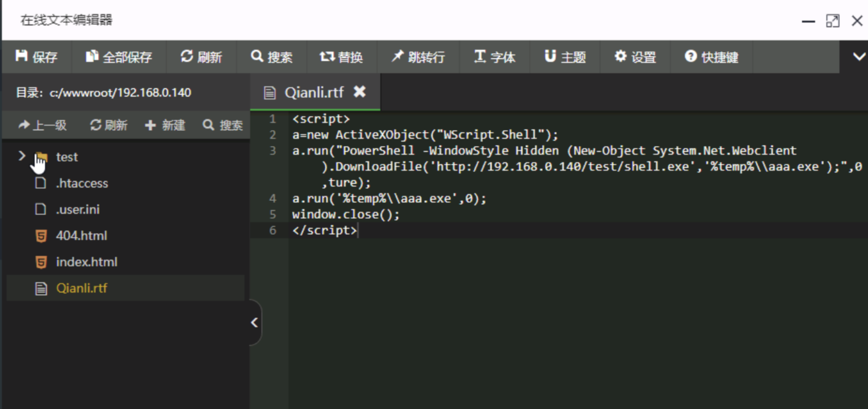Open the 设置 settings panel
Viewport: 868px width, 409px height.
tap(635, 57)
